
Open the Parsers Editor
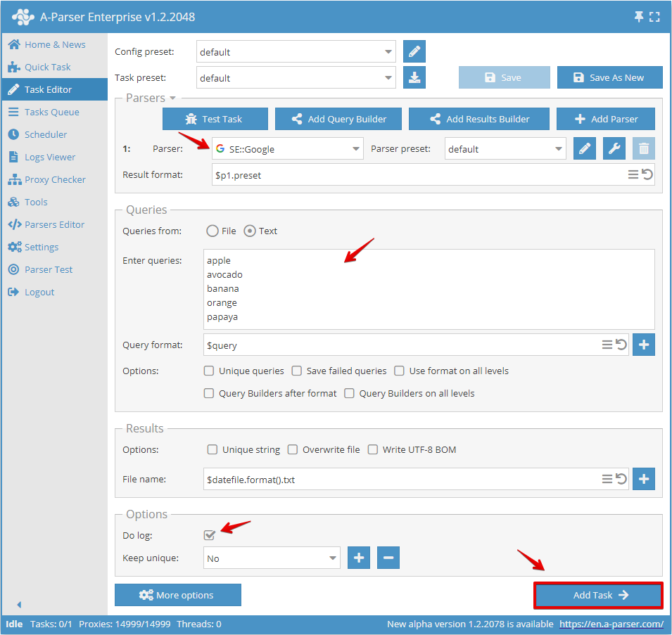click(x=53, y=224)
